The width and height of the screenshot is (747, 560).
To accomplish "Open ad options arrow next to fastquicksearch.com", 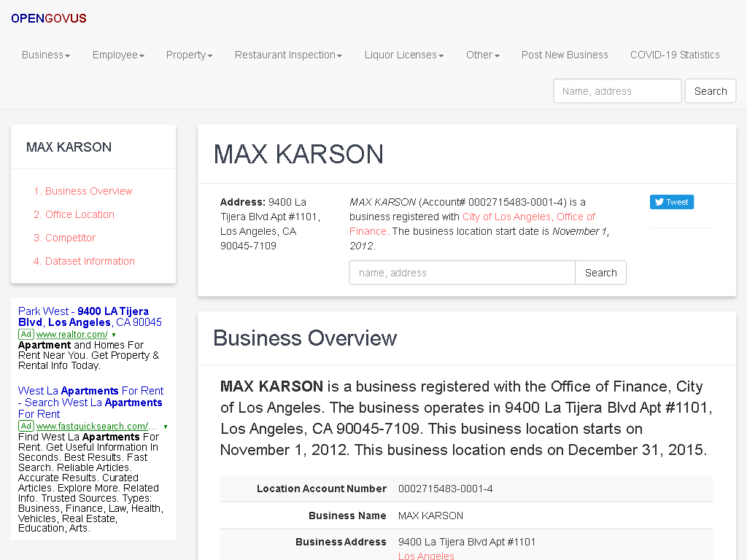I will tap(166, 427).
